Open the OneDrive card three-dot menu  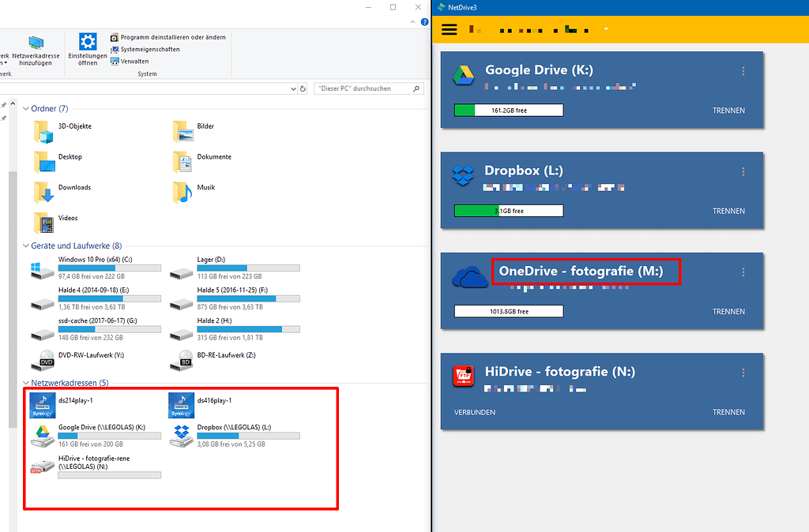[743, 272]
